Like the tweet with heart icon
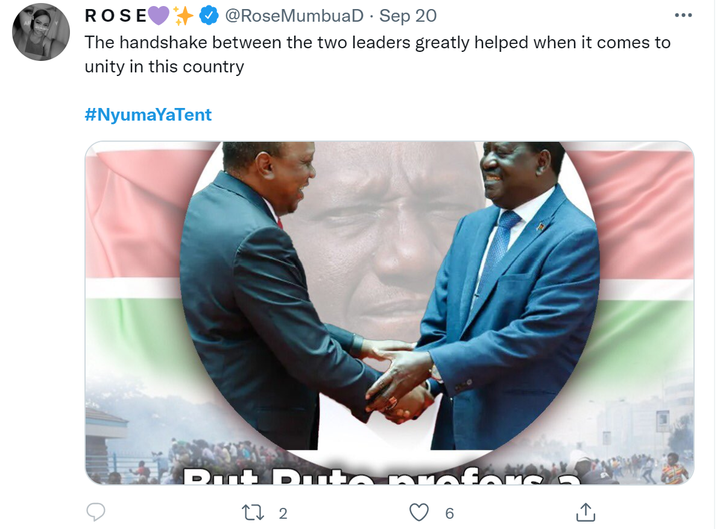Screen dimensions: 720x529 coord(419,512)
